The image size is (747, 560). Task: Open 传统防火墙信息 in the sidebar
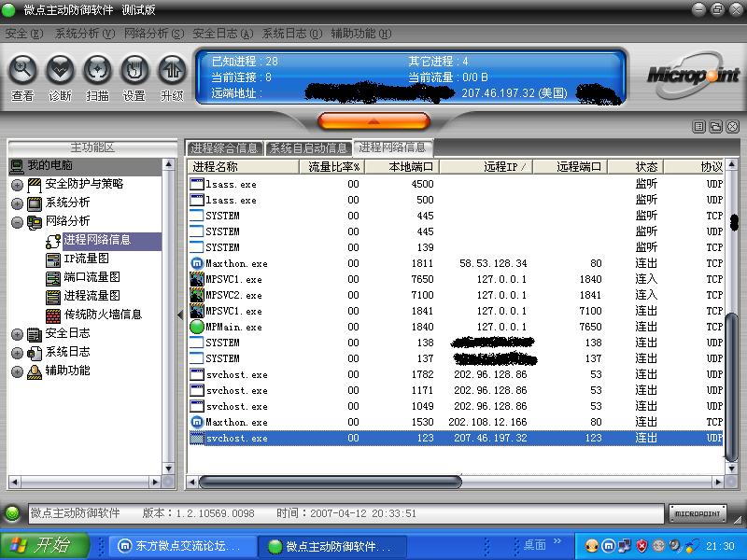point(103,315)
